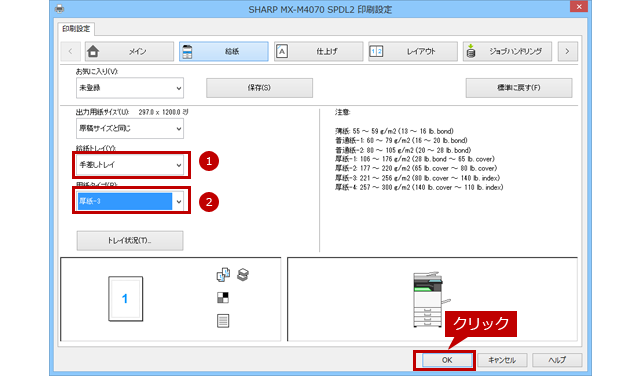
Task: Click the キャンセル button
Action: click(x=502, y=360)
